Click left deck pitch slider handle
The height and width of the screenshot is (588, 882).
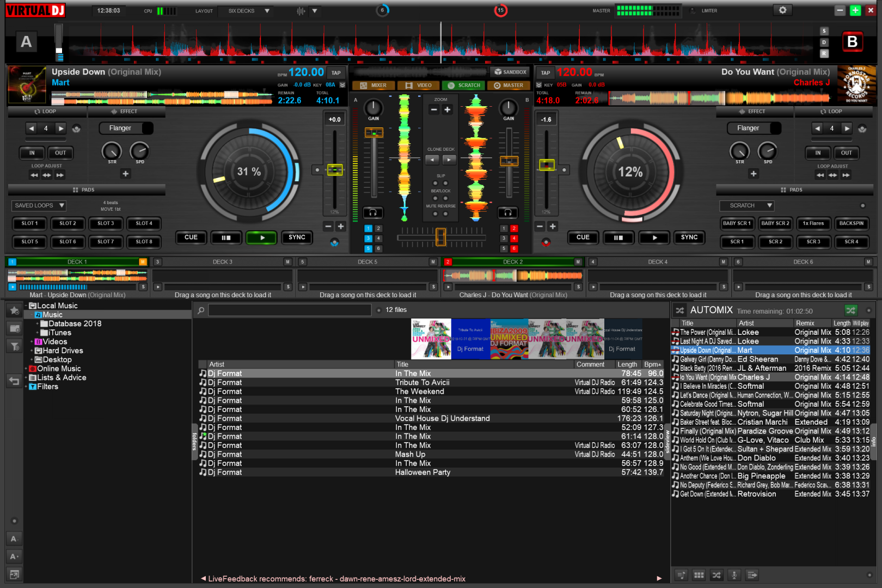coord(334,170)
